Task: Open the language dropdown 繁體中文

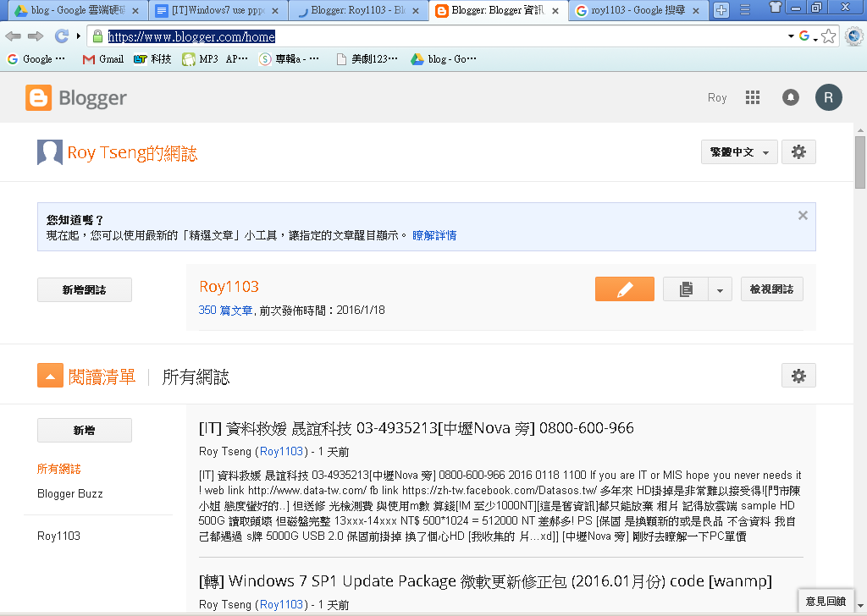Action: pos(739,152)
